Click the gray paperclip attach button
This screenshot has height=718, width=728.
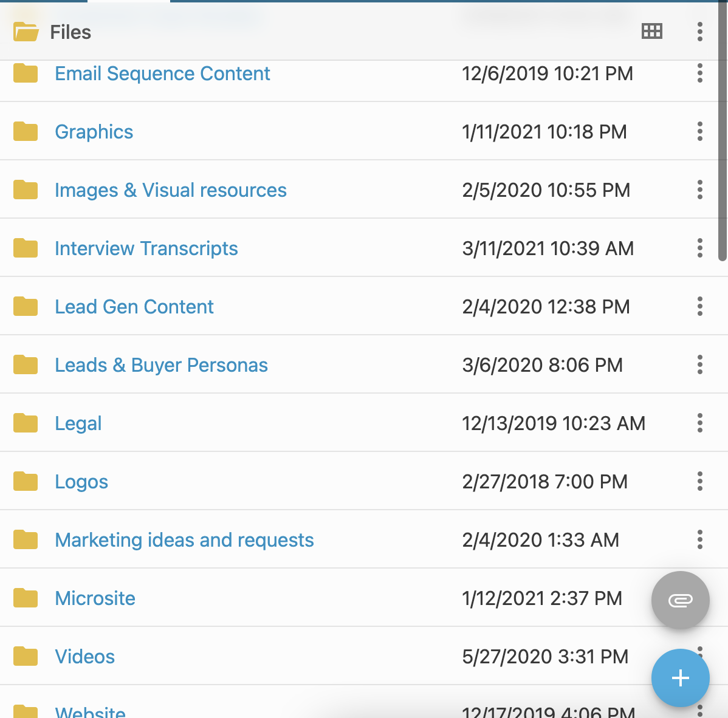tap(680, 600)
